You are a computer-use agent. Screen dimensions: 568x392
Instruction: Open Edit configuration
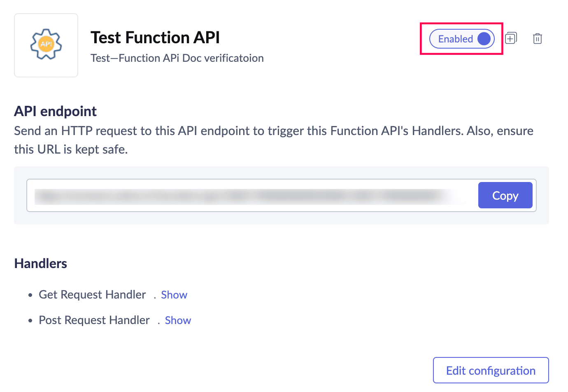[x=491, y=370]
